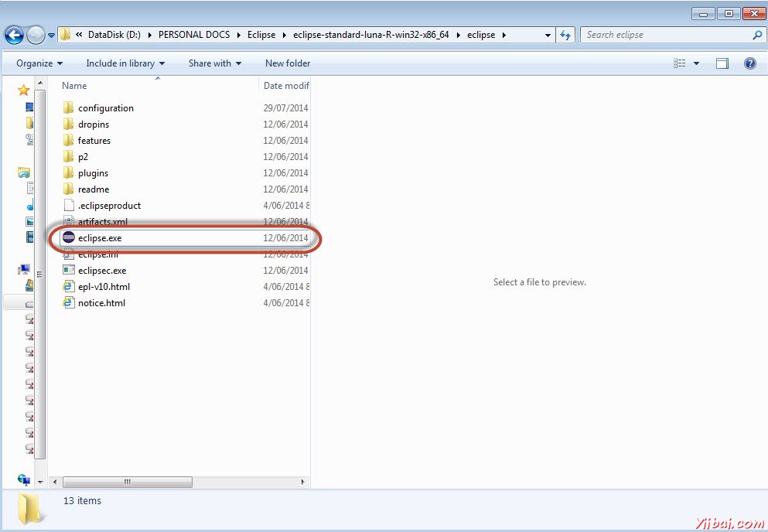This screenshot has width=768, height=532.
Task: Navigate back with the Back button
Action: tap(13, 34)
